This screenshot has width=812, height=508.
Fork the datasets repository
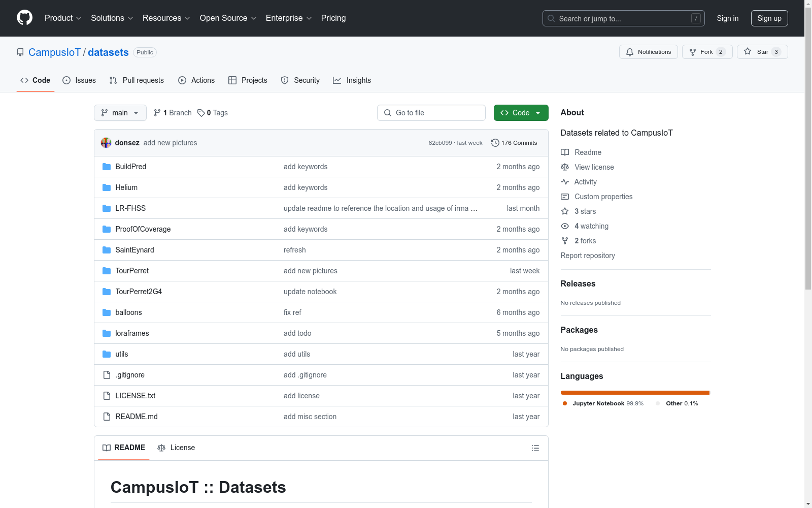707,52
